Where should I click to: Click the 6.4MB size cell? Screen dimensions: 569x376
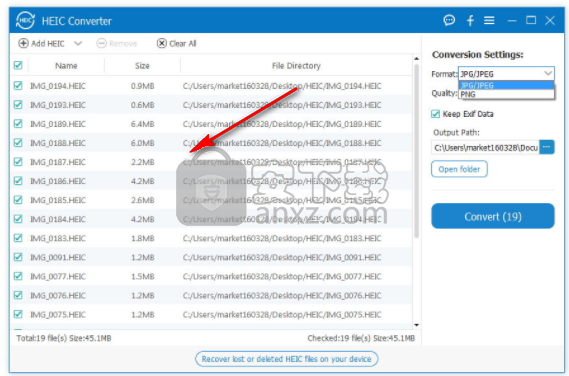point(143,124)
